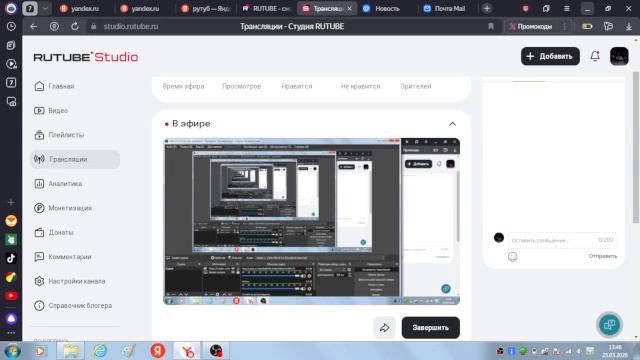Click the Добавить button
This screenshot has height=360, width=640.
click(550, 56)
